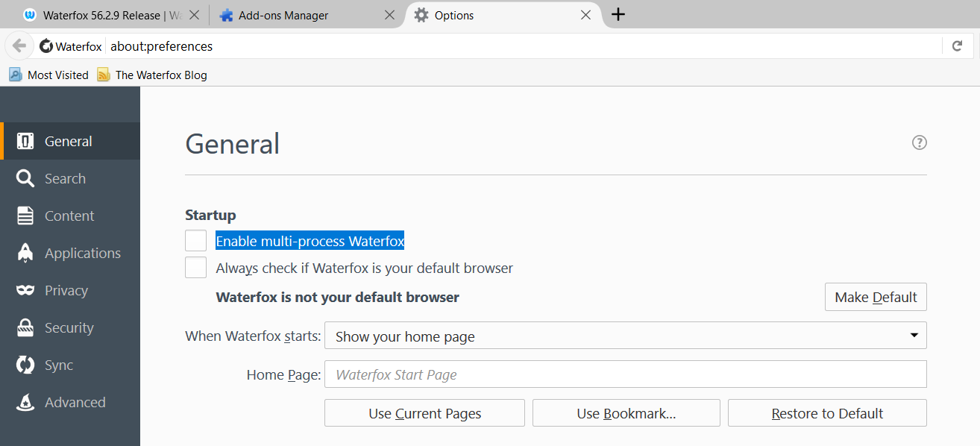
Task: Click the Waterfox identity icon in address bar
Action: pyautogui.click(x=46, y=46)
